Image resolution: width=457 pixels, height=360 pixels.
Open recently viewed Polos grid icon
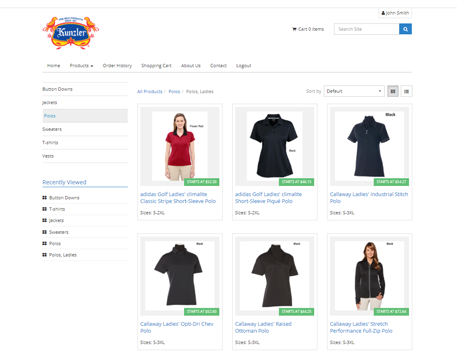pos(44,243)
